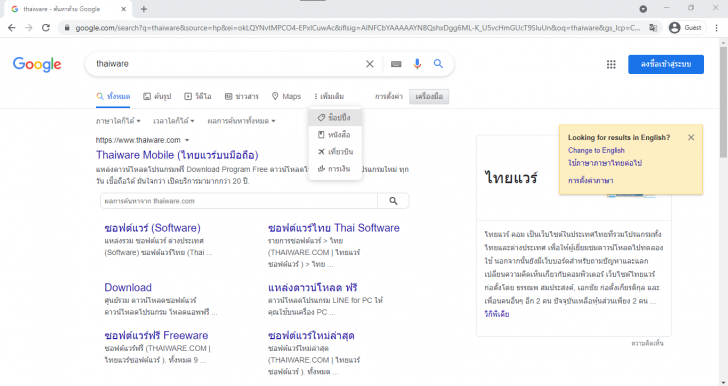Click the thaiware.com site search magnifier
Screen dimensions: 728x386
click(393, 201)
